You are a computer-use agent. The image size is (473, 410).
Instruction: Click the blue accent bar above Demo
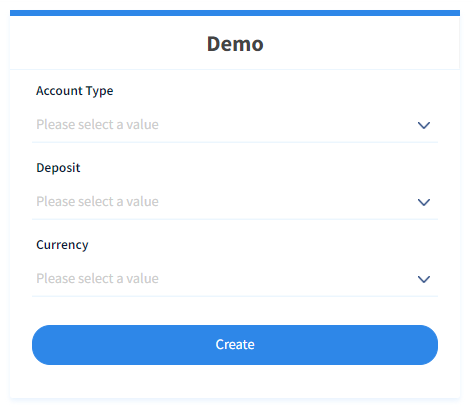pyautogui.click(x=235, y=13)
